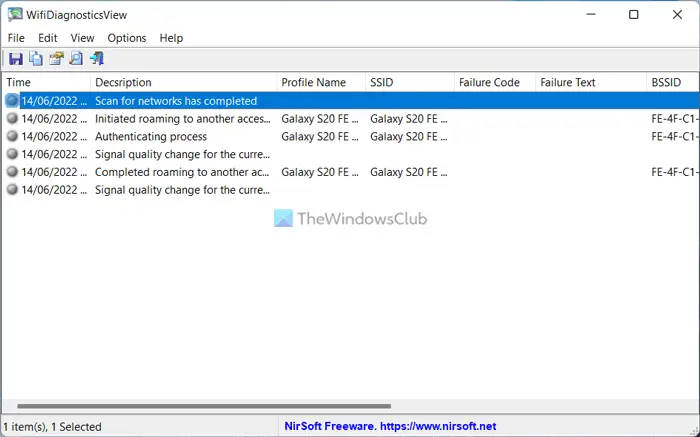Click the grey icon of the Authenticating process row
This screenshot has width=700, height=437.
pos(12,136)
